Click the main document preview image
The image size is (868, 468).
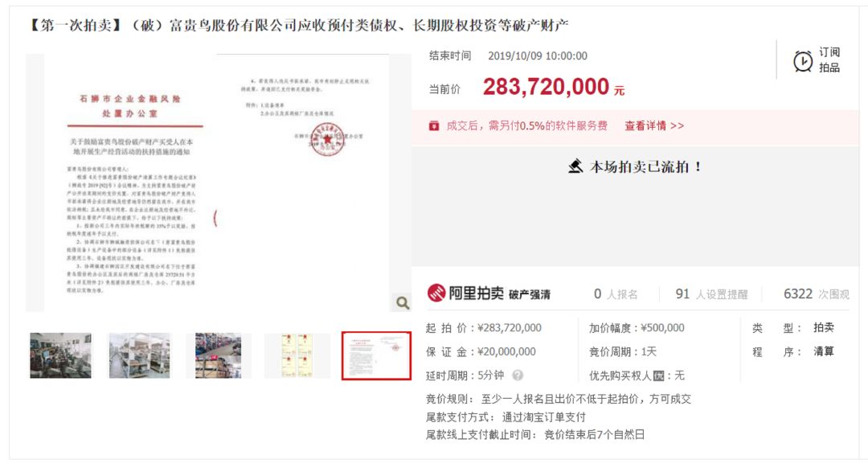(218, 183)
